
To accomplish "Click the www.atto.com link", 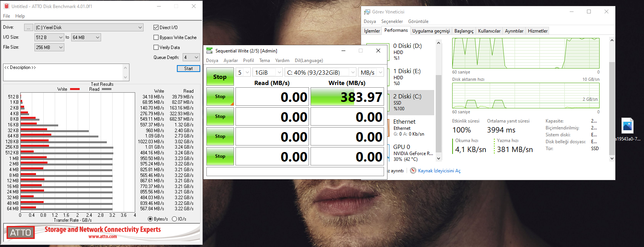I will (x=103, y=236).
